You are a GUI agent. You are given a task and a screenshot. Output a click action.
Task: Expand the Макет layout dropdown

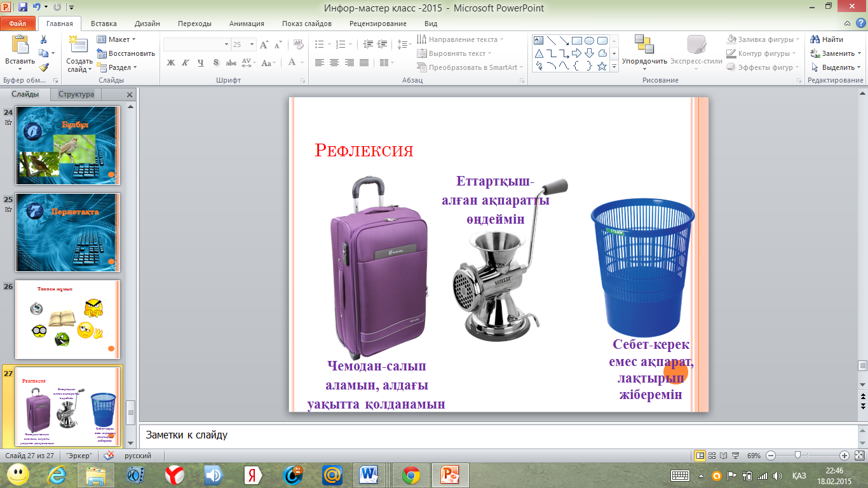point(133,39)
